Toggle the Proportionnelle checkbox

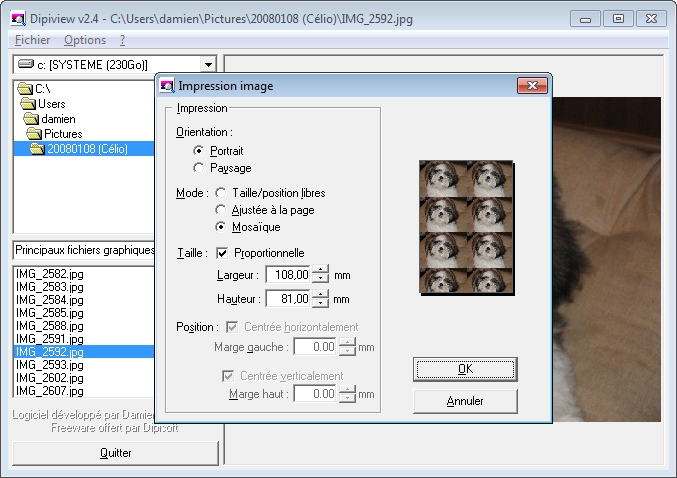(x=222, y=253)
